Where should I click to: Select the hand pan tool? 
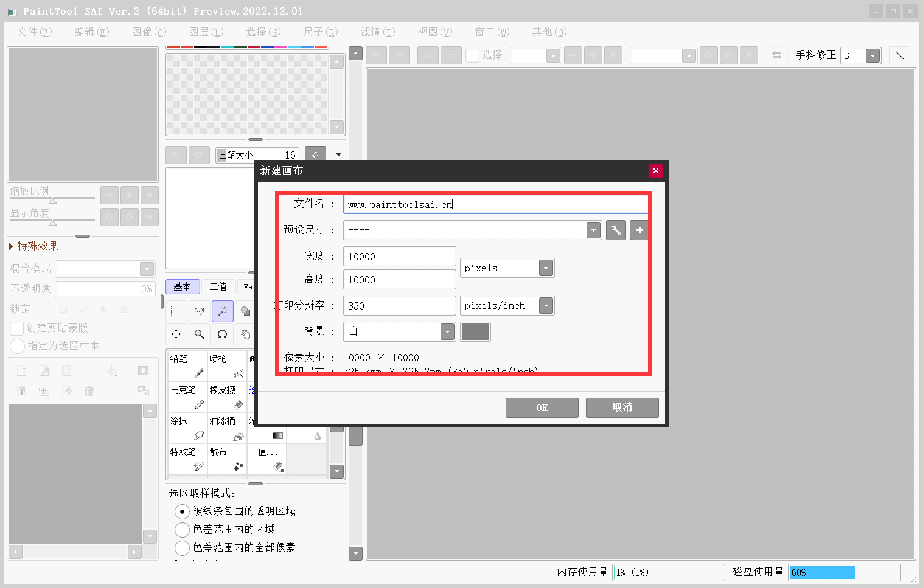click(x=245, y=334)
